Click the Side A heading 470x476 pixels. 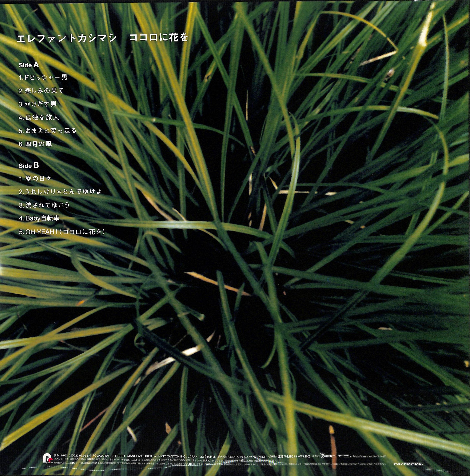[x=29, y=65]
